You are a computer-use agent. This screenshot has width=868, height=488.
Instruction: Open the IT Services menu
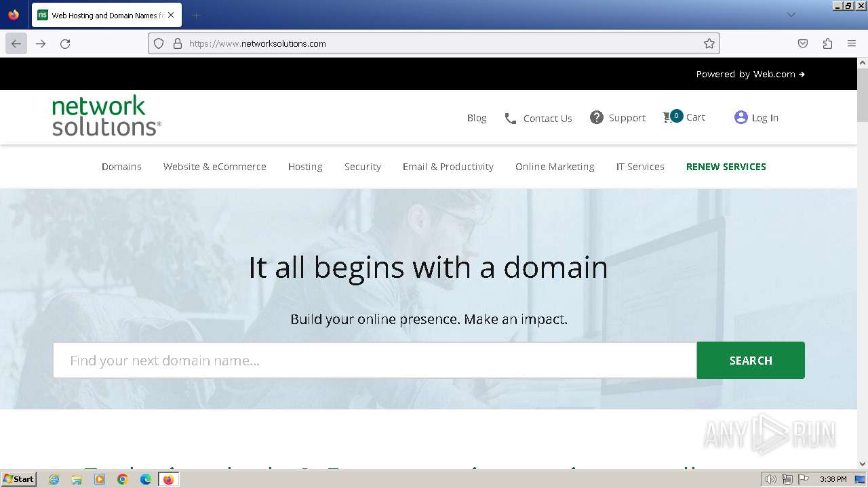point(640,167)
